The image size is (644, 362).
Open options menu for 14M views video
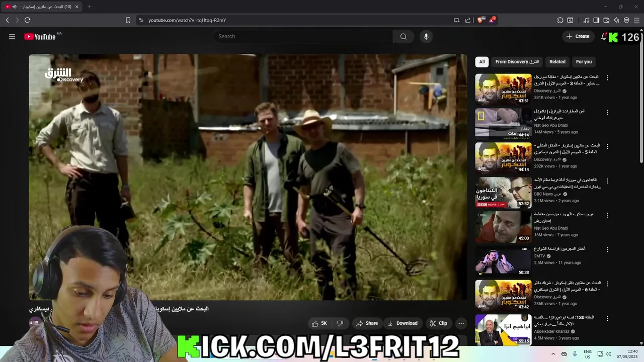pyautogui.click(x=607, y=112)
